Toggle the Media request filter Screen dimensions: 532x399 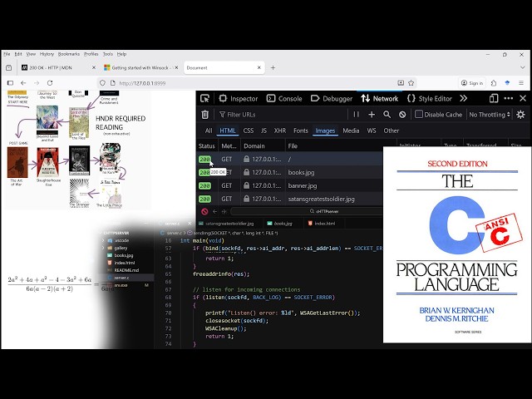351,131
